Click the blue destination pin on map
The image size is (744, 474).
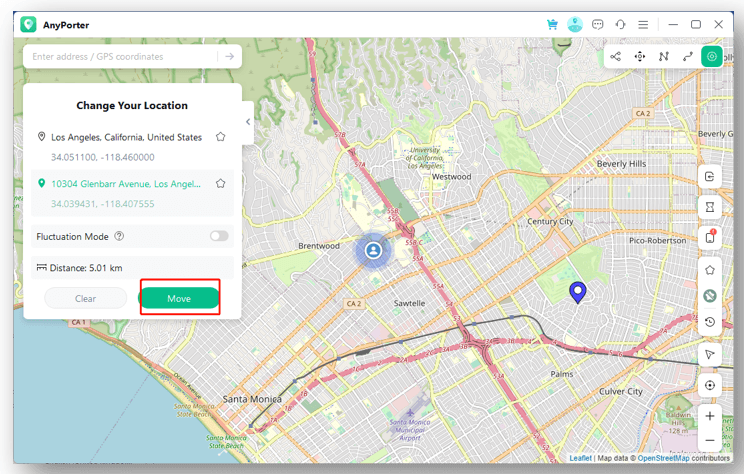point(577,291)
